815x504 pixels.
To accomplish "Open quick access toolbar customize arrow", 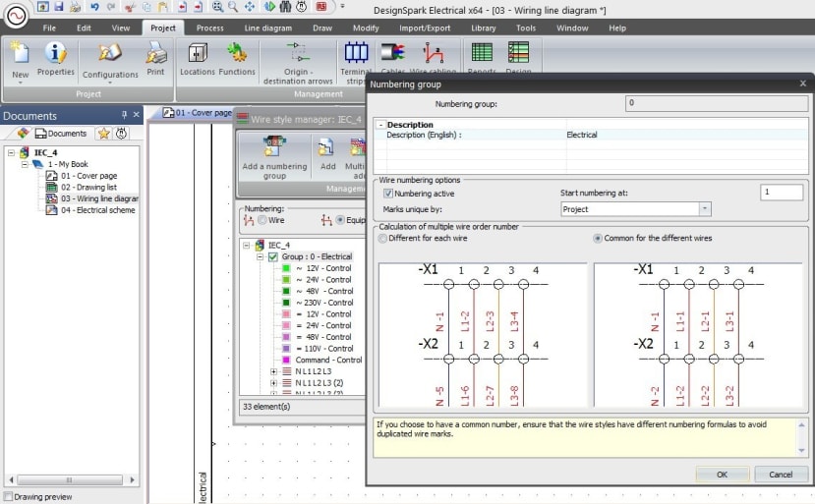I will [342, 7].
